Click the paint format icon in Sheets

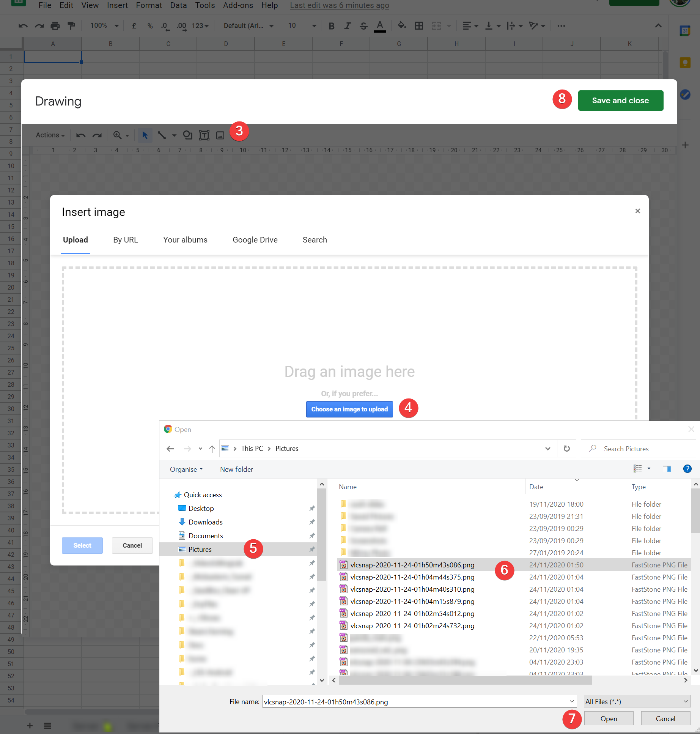pos(71,26)
